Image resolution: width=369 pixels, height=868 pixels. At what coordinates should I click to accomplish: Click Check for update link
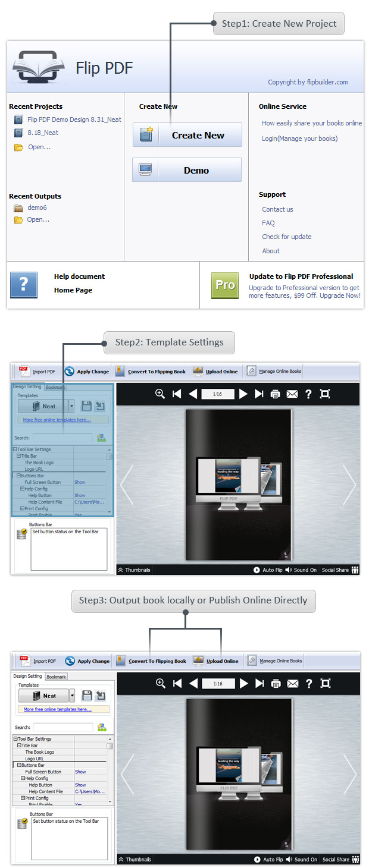287,237
